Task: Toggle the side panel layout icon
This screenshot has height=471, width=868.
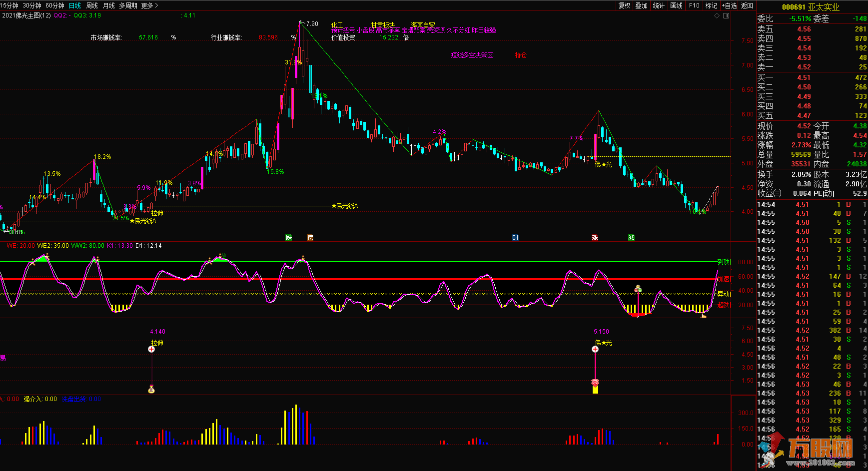Action: click(726, 15)
